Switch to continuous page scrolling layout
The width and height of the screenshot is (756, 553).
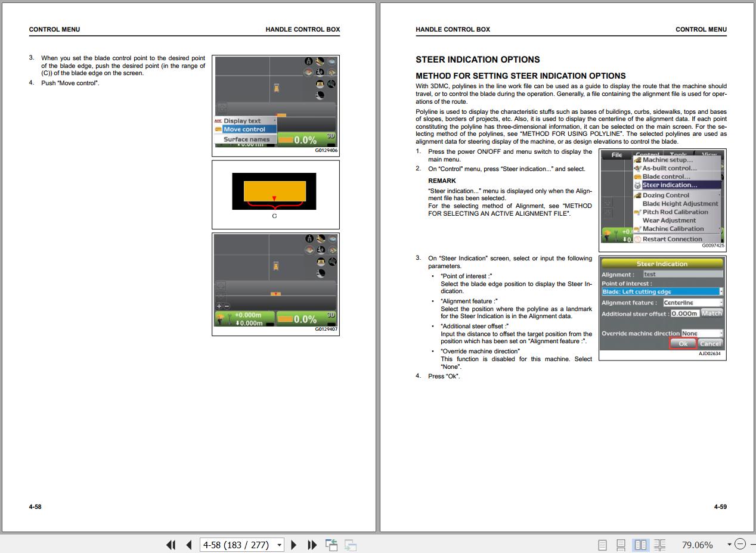[621, 545]
